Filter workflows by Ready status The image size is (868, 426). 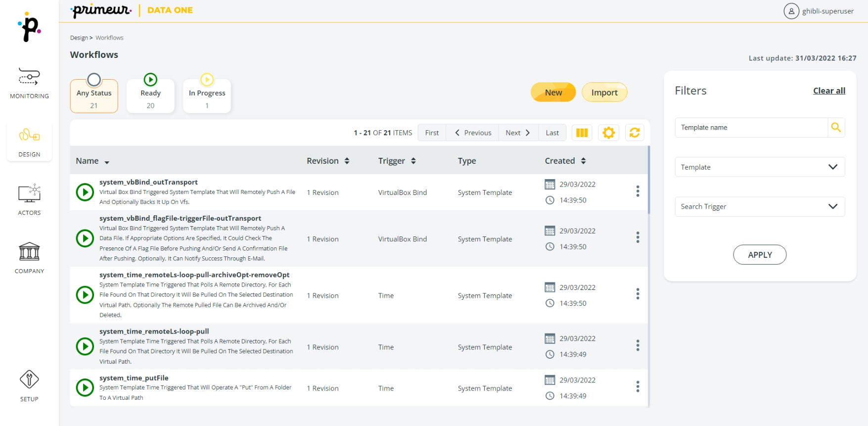click(150, 96)
